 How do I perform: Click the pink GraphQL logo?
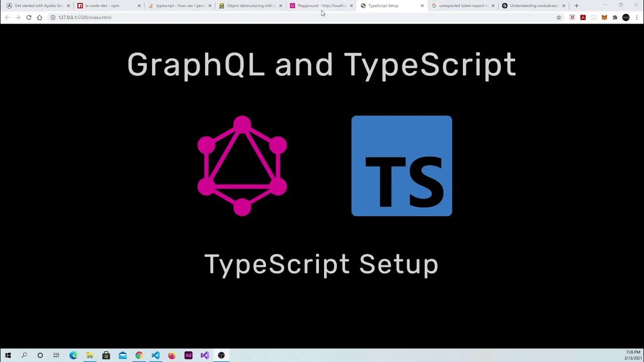(x=242, y=166)
